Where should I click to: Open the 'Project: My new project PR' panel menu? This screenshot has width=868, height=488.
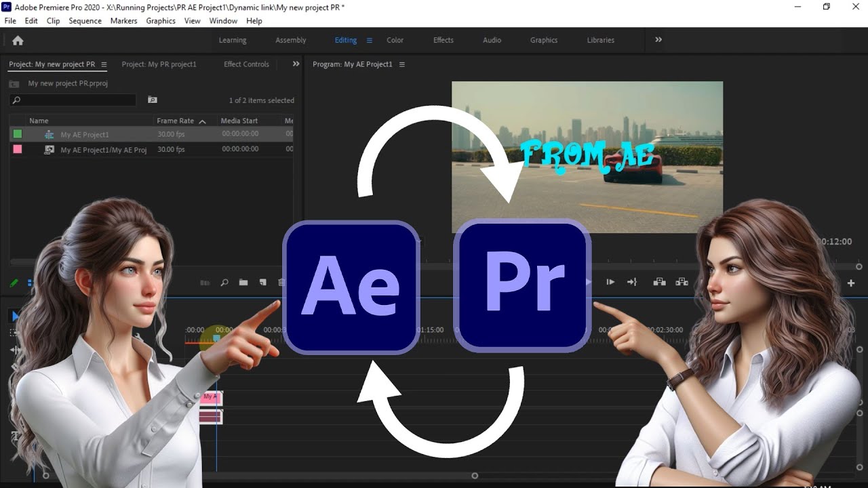point(104,64)
